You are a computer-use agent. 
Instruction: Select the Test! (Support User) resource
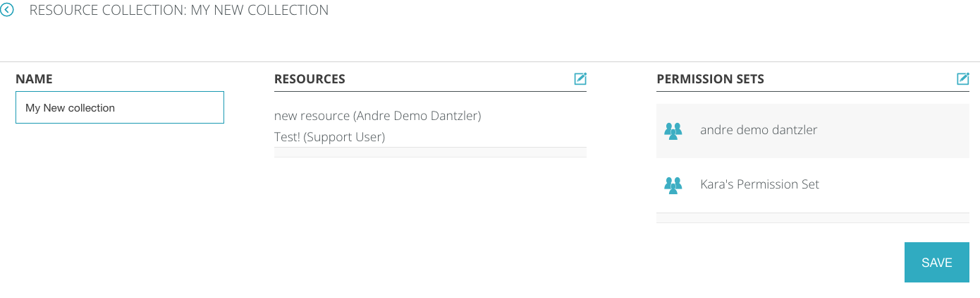click(x=329, y=137)
